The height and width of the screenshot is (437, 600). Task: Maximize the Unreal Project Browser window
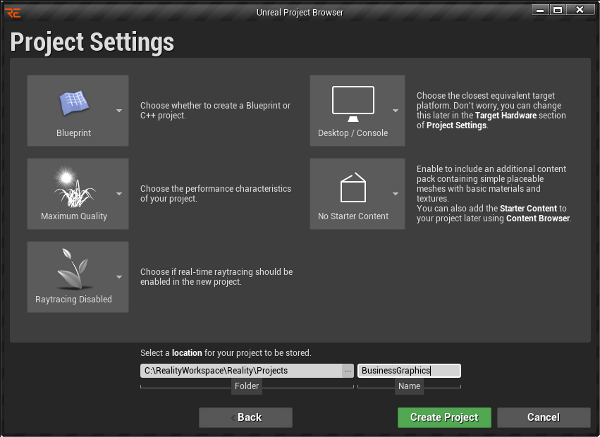click(558, 9)
